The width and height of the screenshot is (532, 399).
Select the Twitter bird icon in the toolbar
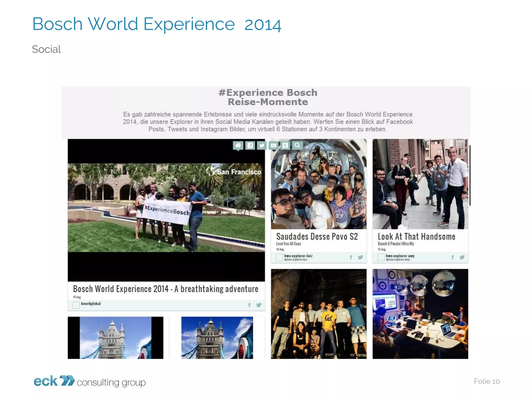(262, 145)
